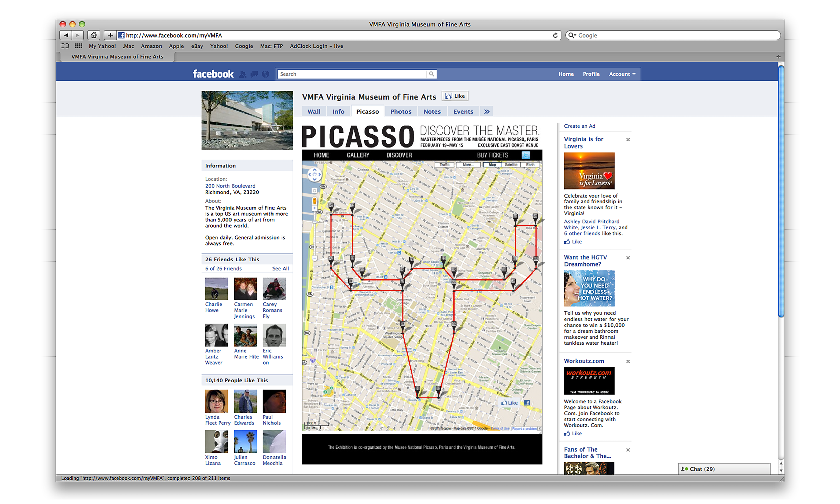Viewport: 840px width, 504px height.
Task: Open Charlie Howe's profile photo
Action: (216, 289)
